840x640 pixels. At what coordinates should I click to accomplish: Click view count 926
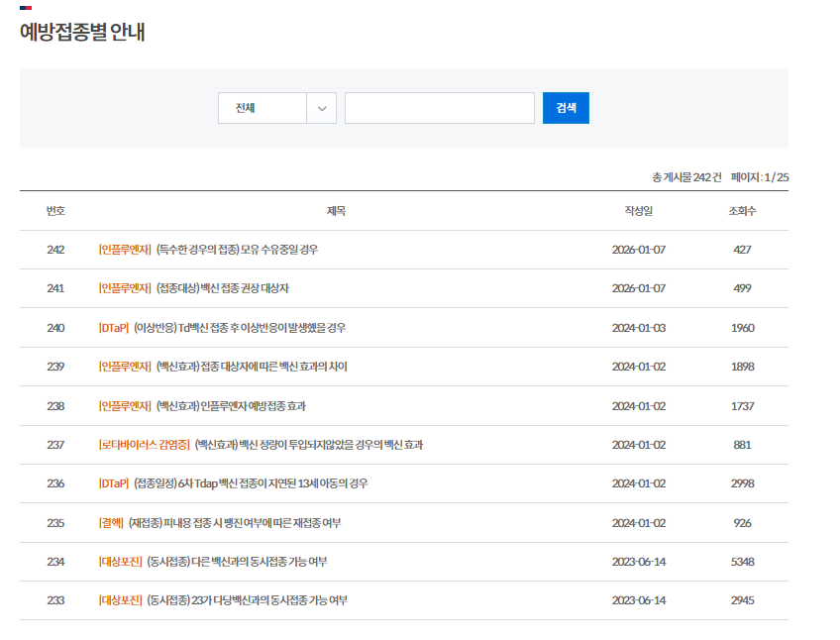click(x=742, y=523)
